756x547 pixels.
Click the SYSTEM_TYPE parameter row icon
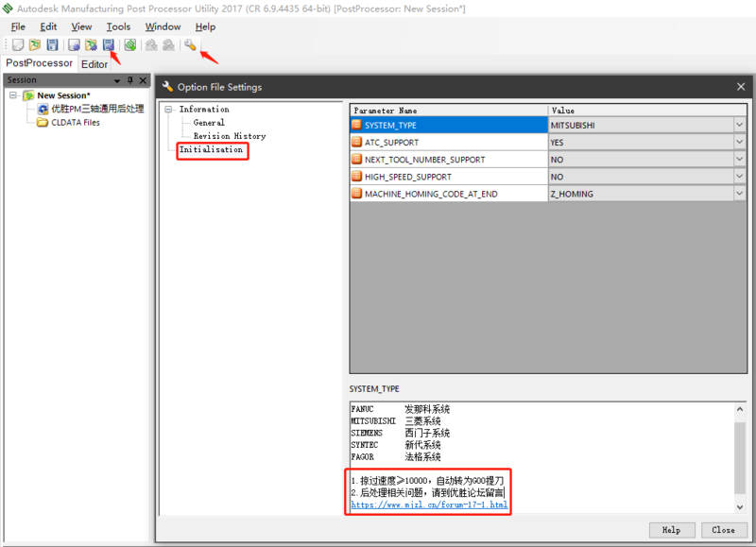click(x=357, y=125)
